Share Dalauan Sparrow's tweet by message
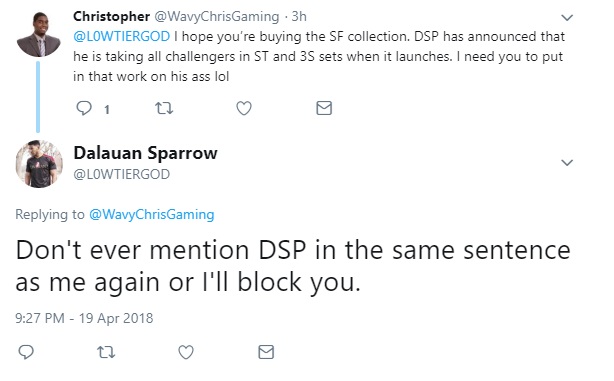The height and width of the screenshot is (381, 614). [266, 352]
